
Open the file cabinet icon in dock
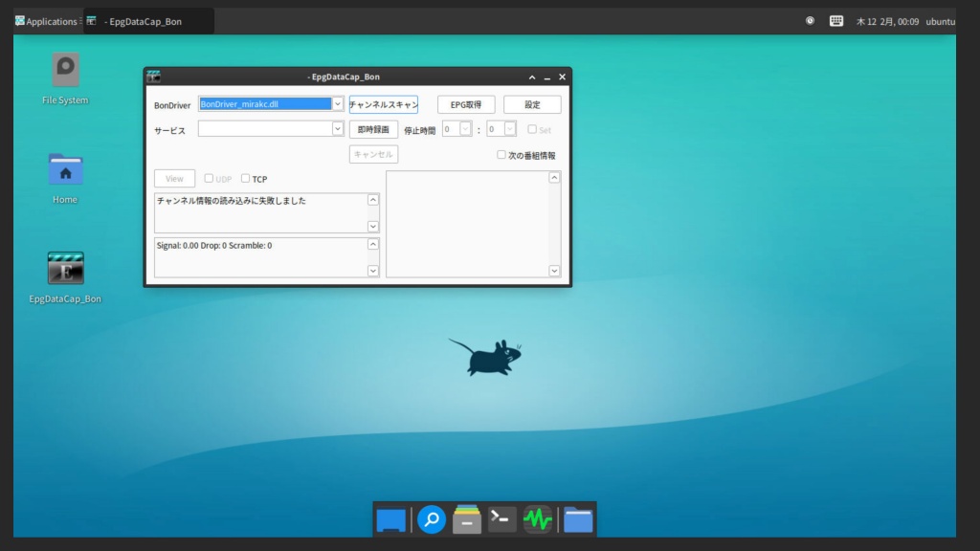tap(467, 519)
